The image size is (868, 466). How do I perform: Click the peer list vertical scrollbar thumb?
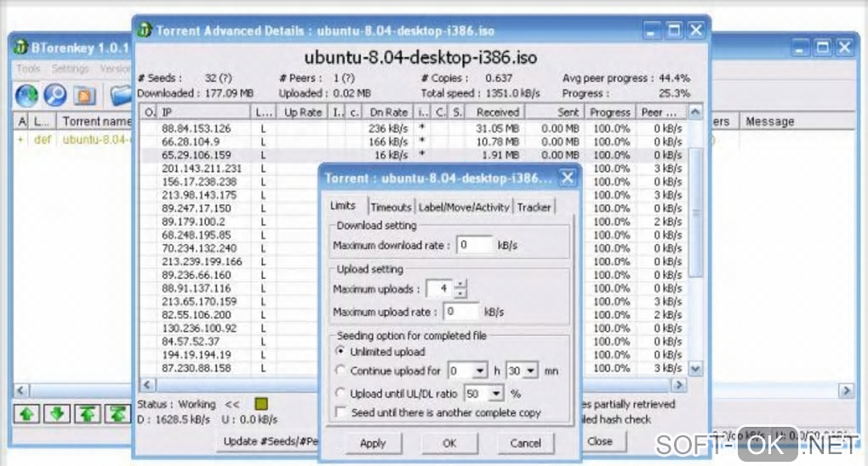click(x=695, y=213)
